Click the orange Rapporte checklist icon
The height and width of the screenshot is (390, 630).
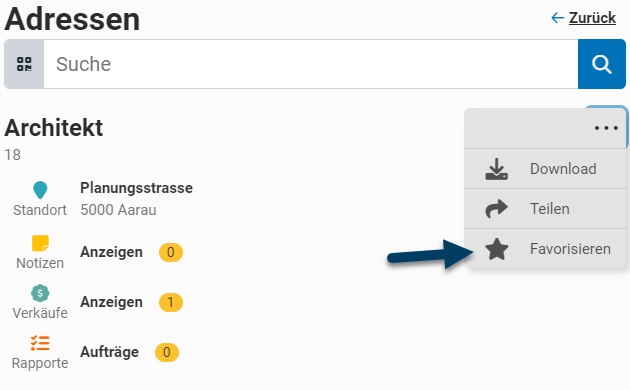(x=40, y=343)
